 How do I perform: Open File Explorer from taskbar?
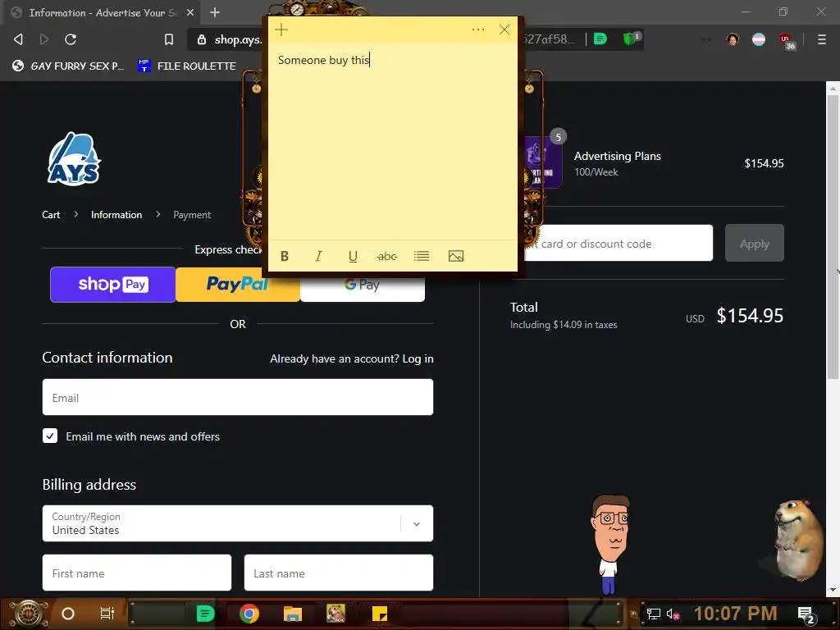(293, 614)
